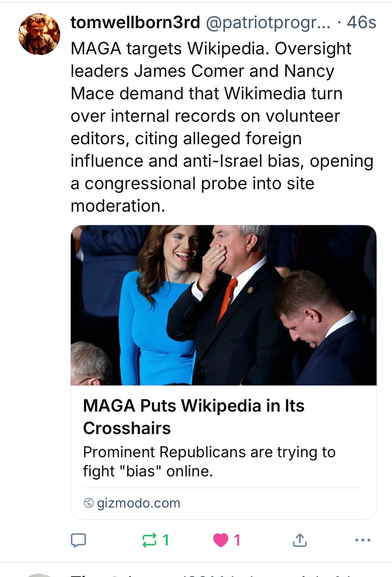Open the three-dot more options menu
The width and height of the screenshot is (392, 577).
point(363,540)
